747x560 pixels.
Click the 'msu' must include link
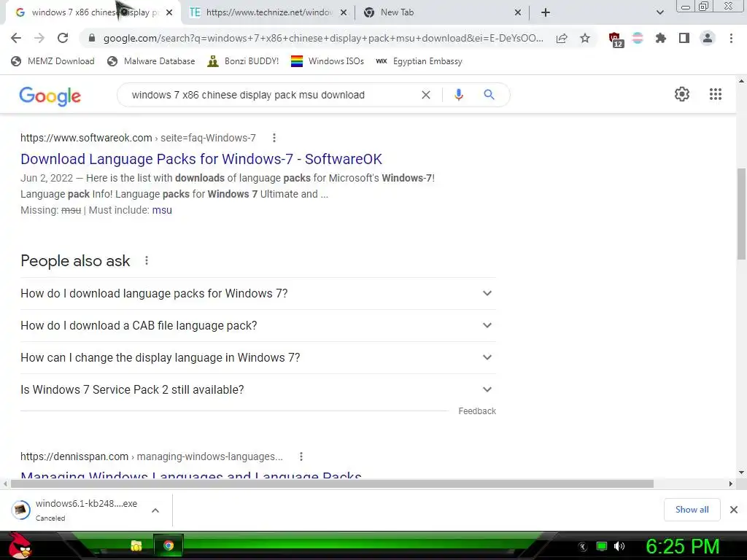[162, 210]
